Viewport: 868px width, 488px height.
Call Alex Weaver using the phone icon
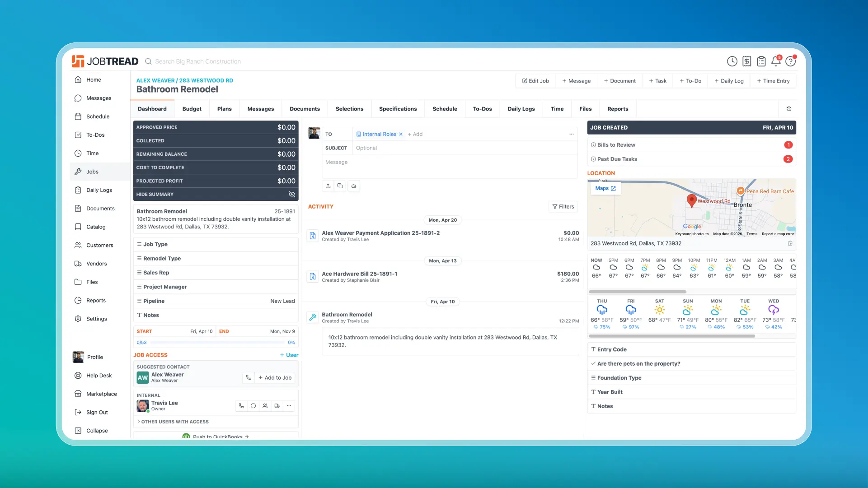tap(249, 378)
